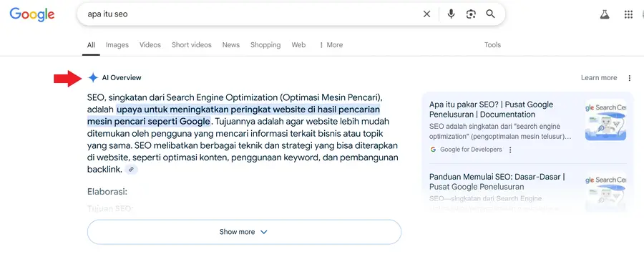Open the Short videos tab

click(x=191, y=45)
